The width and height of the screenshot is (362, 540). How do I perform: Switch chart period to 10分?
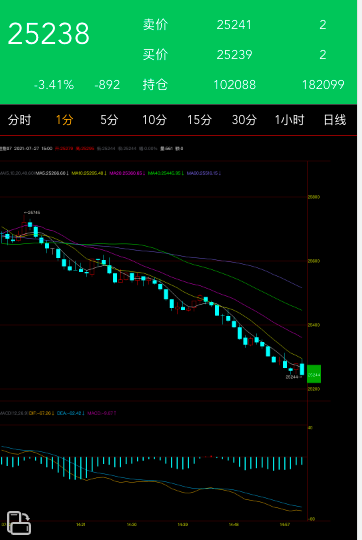click(154, 120)
